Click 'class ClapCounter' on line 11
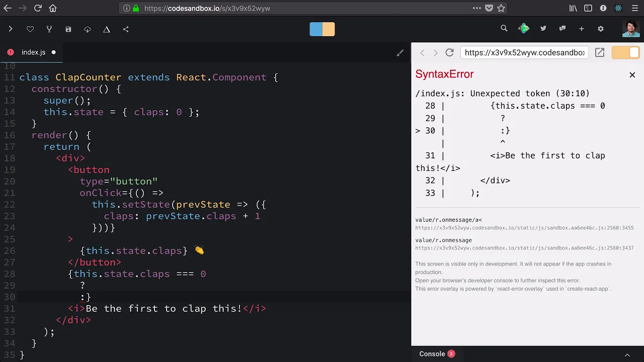The height and width of the screenshot is (362, 644). click(x=70, y=77)
